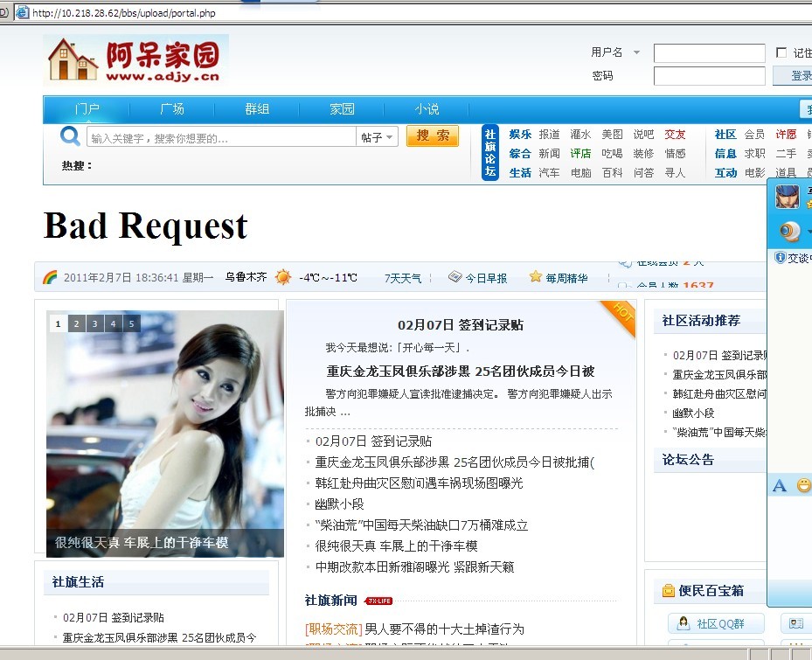
Task: Open the 职场交流 category tag
Action: pyautogui.click(x=334, y=629)
